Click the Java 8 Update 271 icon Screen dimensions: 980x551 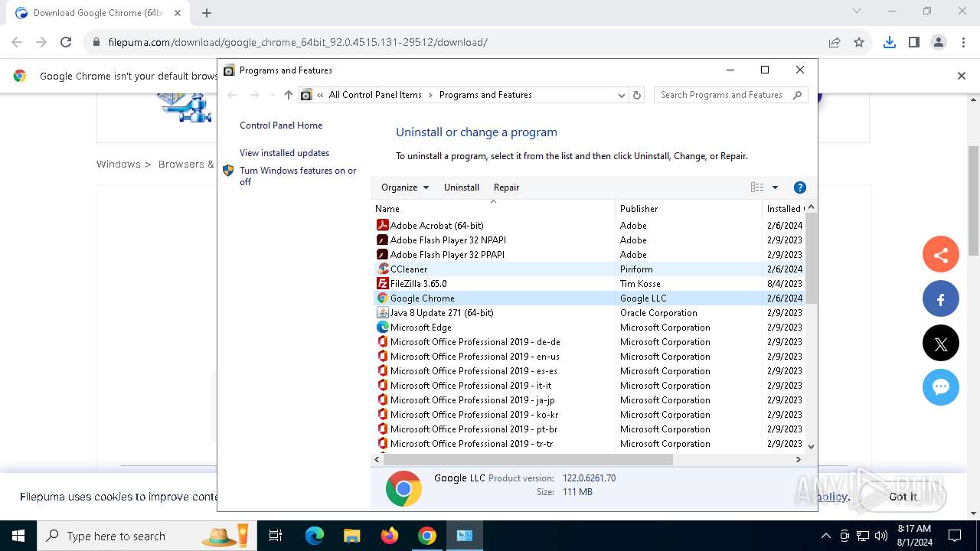[383, 312]
